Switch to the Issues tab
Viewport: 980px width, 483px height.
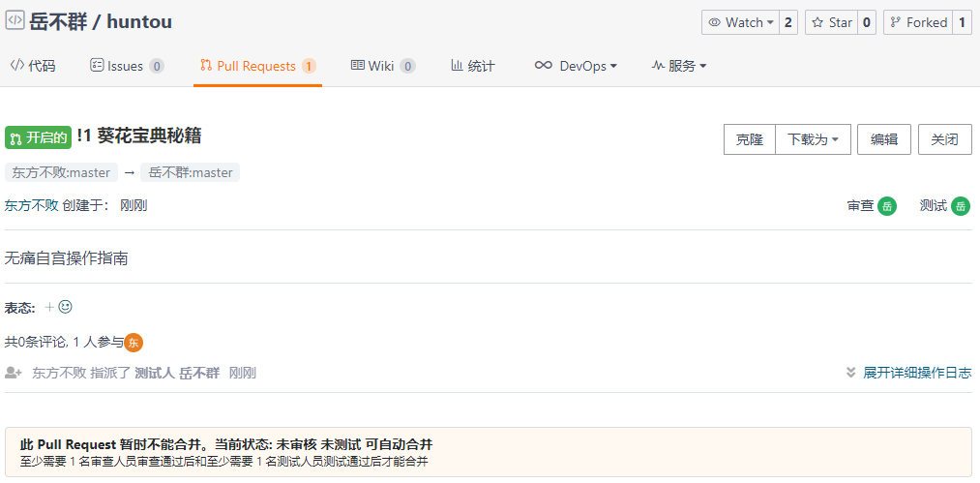click(126, 66)
